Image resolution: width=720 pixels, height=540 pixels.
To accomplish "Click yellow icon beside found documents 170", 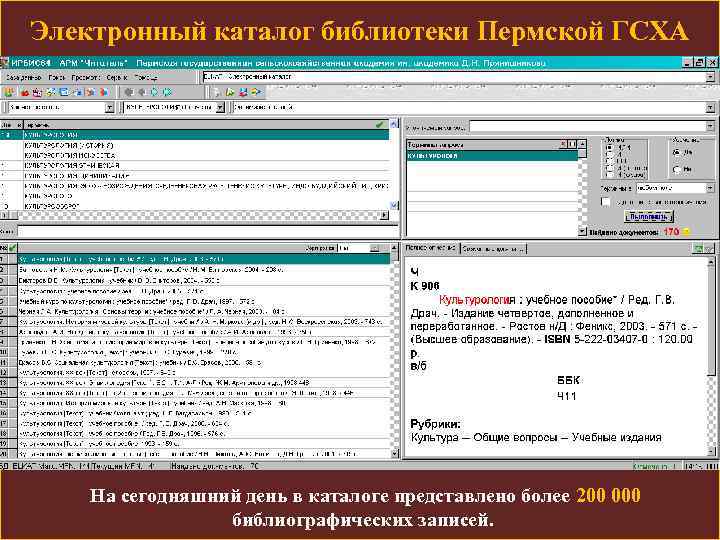I will (686, 232).
